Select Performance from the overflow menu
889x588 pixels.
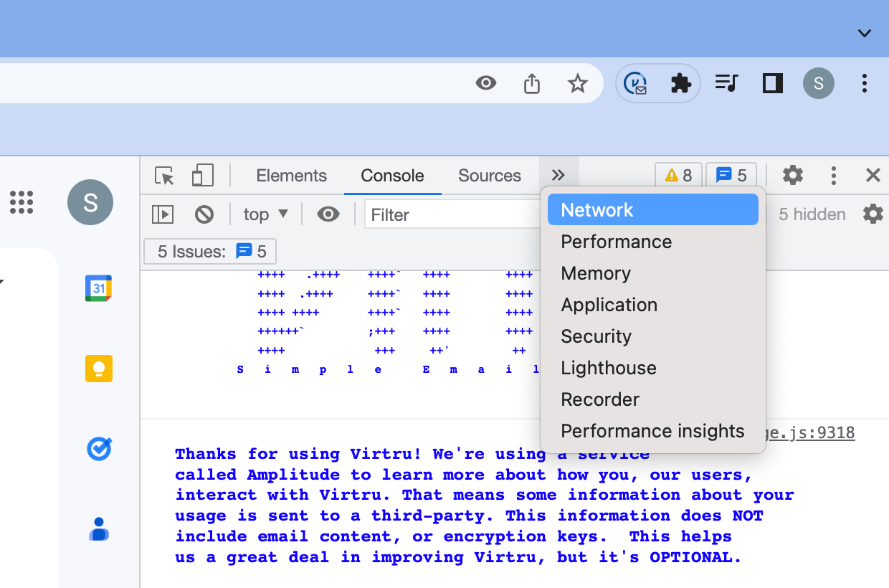coord(652,242)
